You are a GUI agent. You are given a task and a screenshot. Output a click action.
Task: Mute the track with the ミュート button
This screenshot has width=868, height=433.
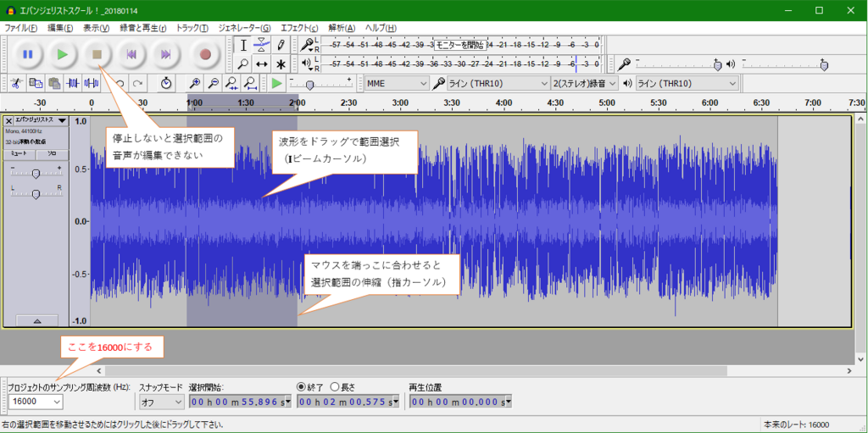click(x=20, y=154)
